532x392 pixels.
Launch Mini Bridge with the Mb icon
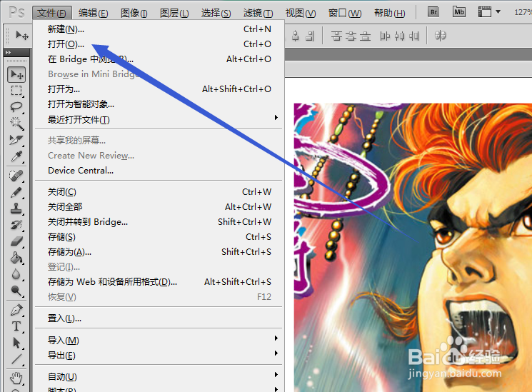459,12
